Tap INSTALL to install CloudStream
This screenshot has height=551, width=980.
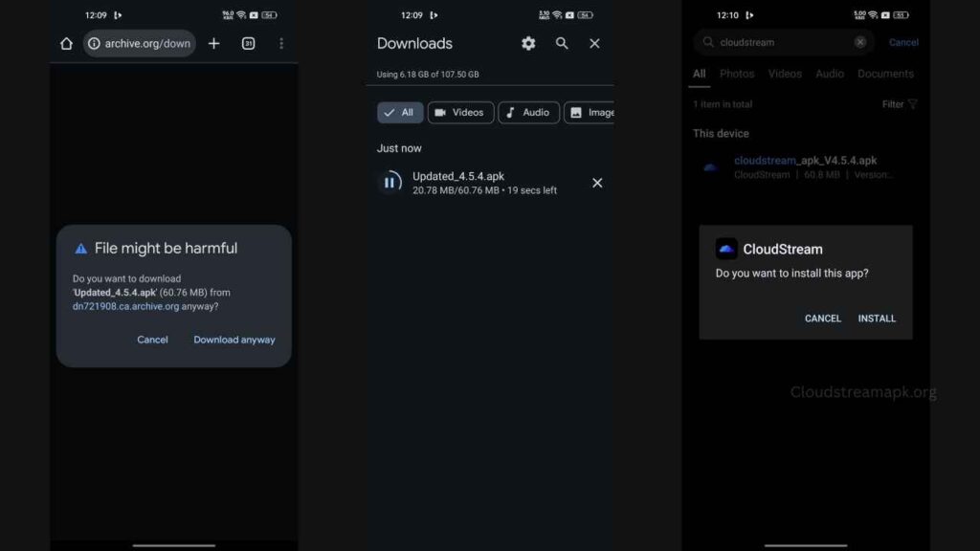[x=877, y=318]
